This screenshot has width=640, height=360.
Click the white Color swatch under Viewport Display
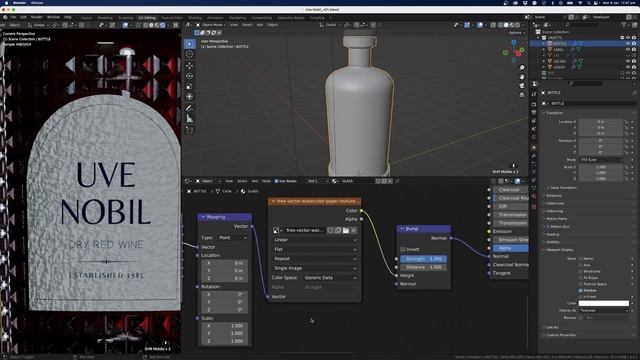pos(604,303)
